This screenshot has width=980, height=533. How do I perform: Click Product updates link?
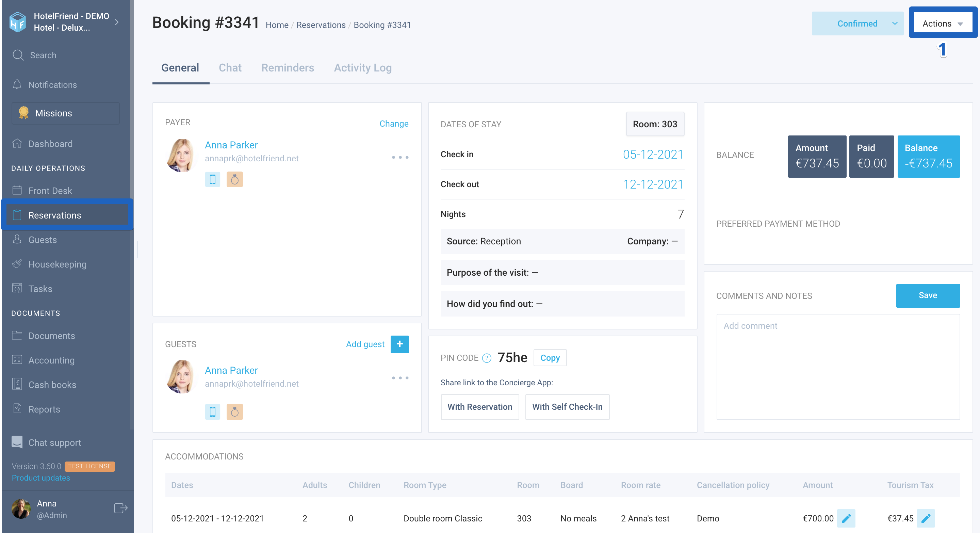pos(41,478)
